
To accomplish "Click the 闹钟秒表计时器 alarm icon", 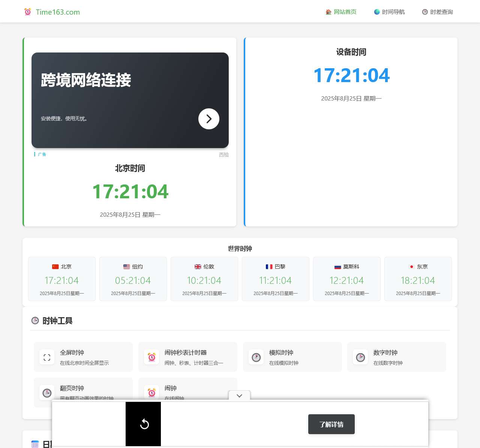I will 151,357.
